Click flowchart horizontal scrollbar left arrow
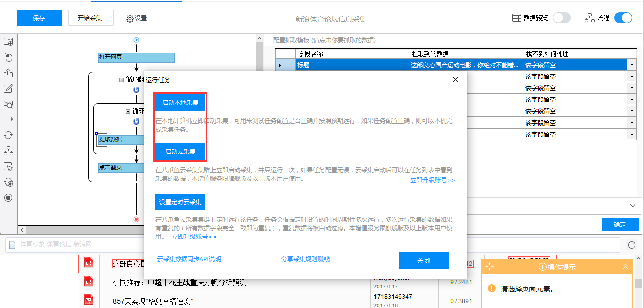Viewport: 644px width, 308px height. (x=22, y=230)
